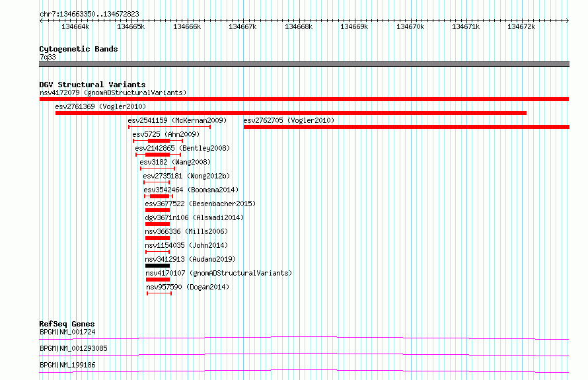Click the 134666k ruler tick label

click(x=187, y=26)
